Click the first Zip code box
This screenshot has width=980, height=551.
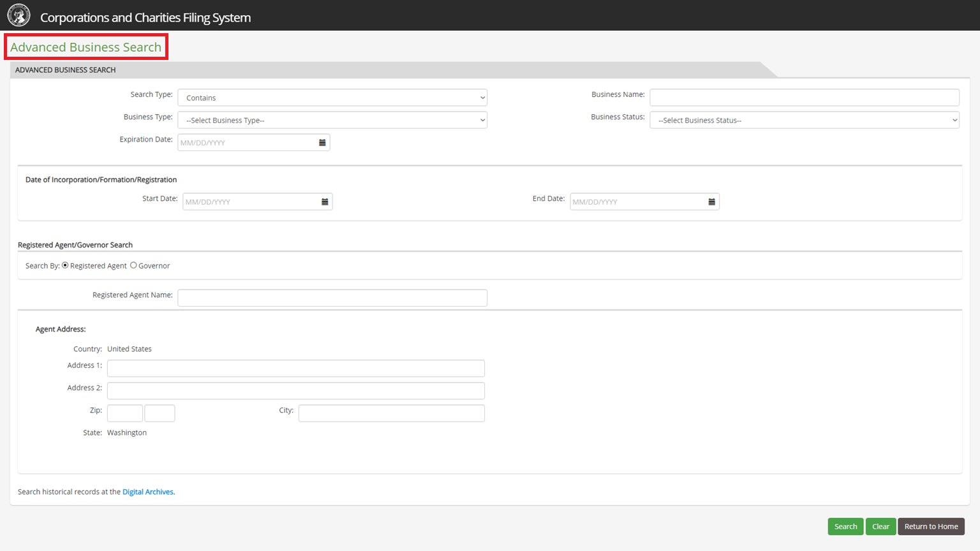coord(124,413)
